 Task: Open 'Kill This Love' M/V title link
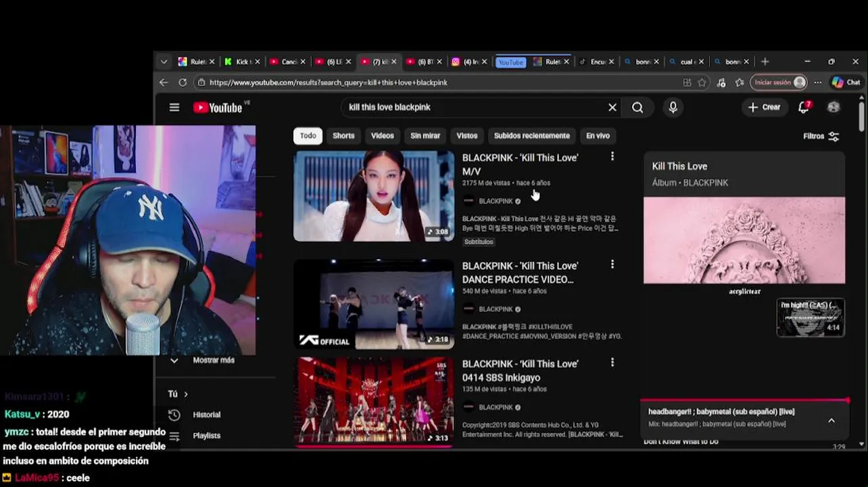520,164
